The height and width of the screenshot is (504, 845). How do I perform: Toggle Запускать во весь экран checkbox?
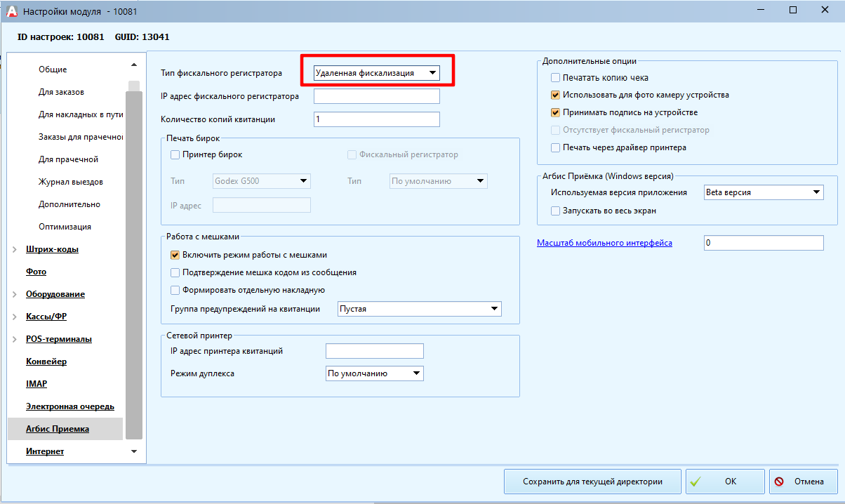pos(556,211)
